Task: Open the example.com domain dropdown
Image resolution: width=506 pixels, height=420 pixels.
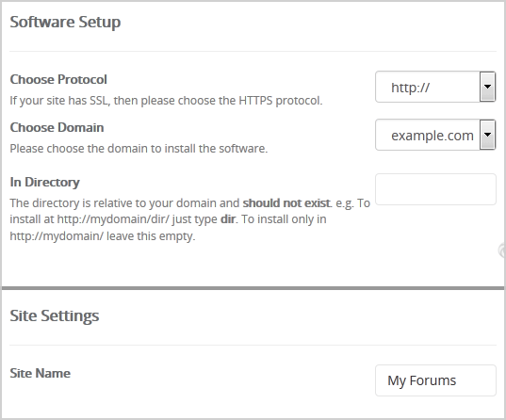Action: tap(435, 136)
